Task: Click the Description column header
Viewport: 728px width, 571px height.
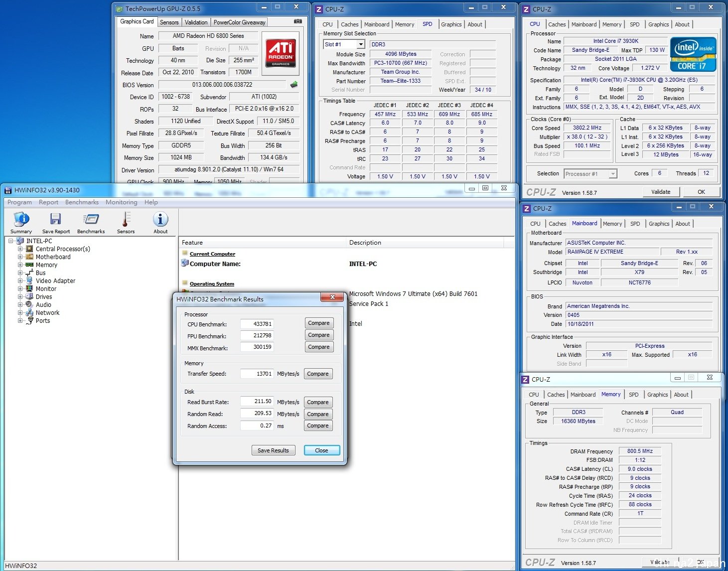Action: [x=425, y=243]
